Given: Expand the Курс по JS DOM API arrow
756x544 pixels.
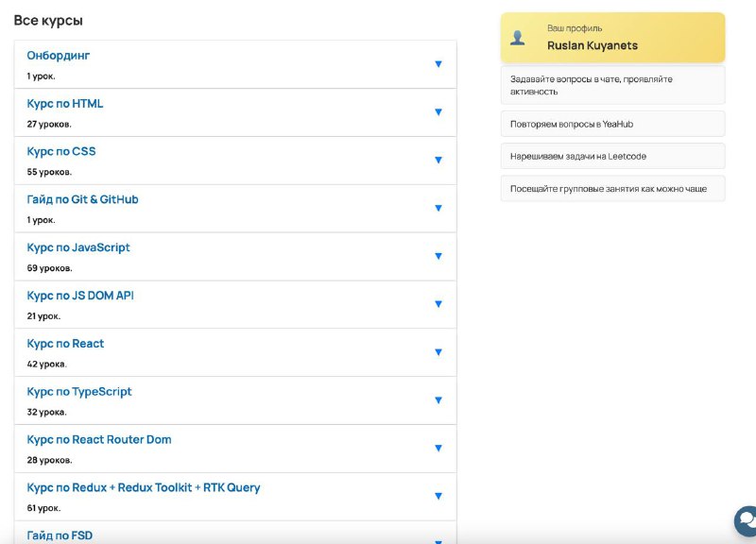Looking at the screenshot, I should pos(438,304).
